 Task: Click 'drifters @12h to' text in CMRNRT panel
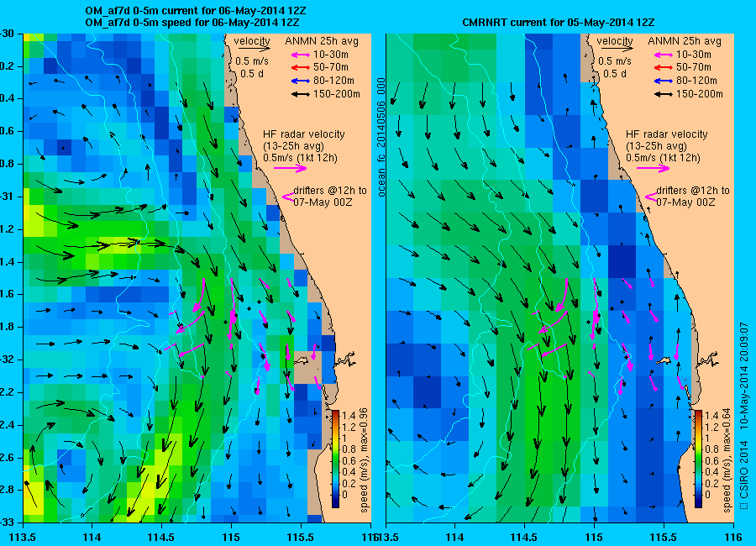pyautogui.click(x=693, y=191)
